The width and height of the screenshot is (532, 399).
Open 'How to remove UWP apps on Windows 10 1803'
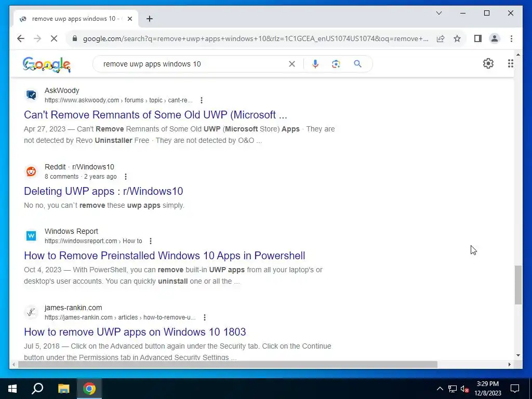(135, 332)
